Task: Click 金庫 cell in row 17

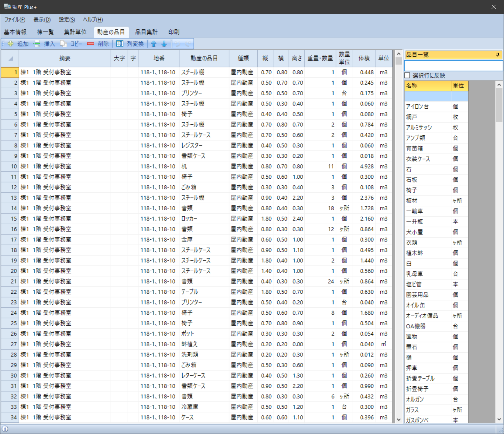Action: point(204,240)
